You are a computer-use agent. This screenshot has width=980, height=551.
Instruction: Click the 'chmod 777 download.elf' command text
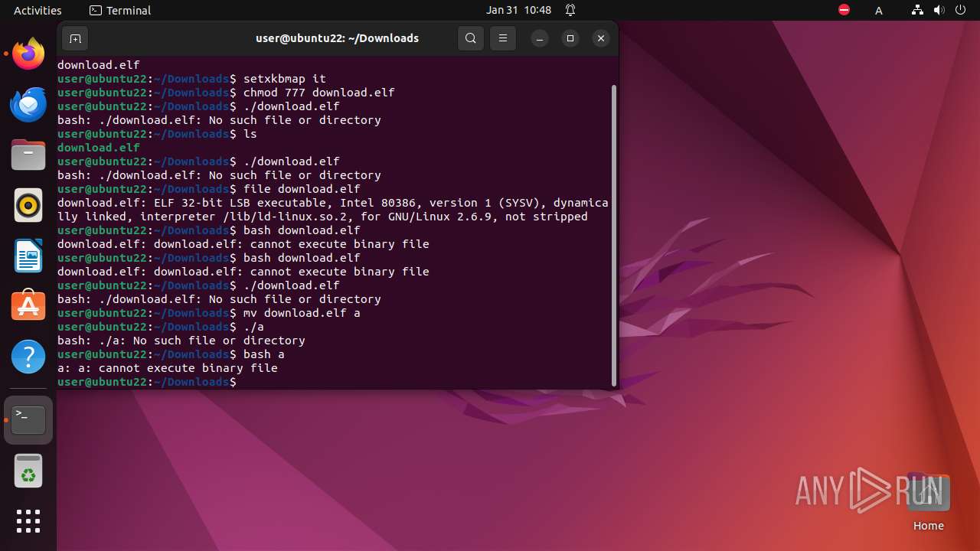319,93
